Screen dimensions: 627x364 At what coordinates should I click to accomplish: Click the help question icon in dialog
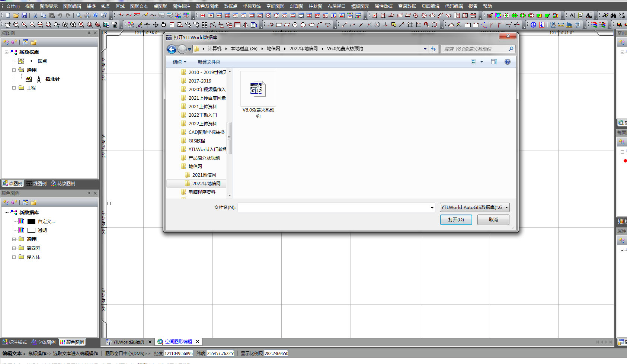click(x=507, y=62)
